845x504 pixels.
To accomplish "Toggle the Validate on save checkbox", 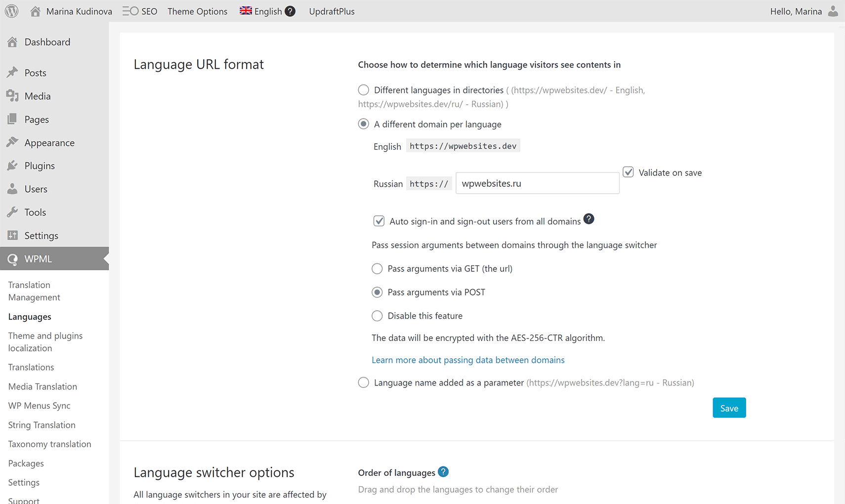I will click(x=628, y=172).
